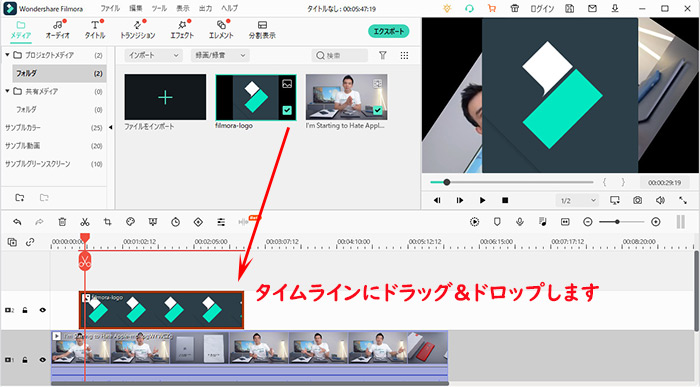
Task: Click the preview fullscreen icon
Action: pyautogui.click(x=683, y=200)
